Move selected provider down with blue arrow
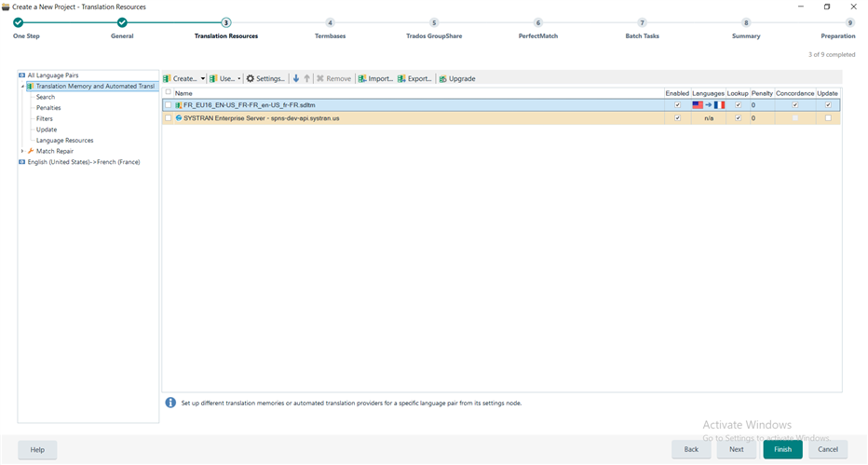 296,78
